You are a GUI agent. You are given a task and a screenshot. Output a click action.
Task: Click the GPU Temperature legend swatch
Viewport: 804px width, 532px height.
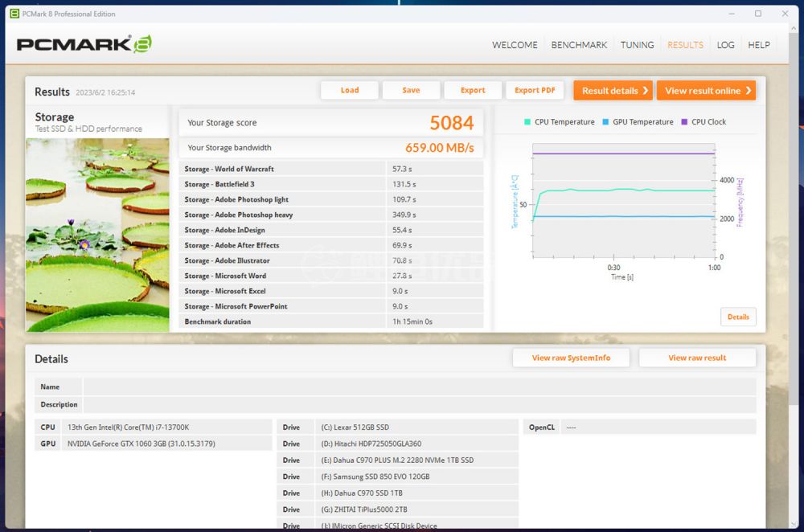[605, 122]
